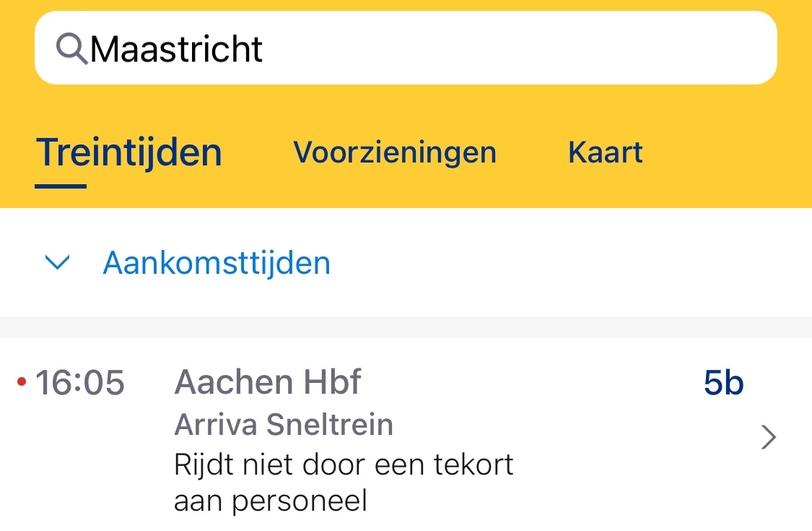This screenshot has width=812, height=531.
Task: Click the red dot beside 16:05
Action: pyautogui.click(x=21, y=381)
